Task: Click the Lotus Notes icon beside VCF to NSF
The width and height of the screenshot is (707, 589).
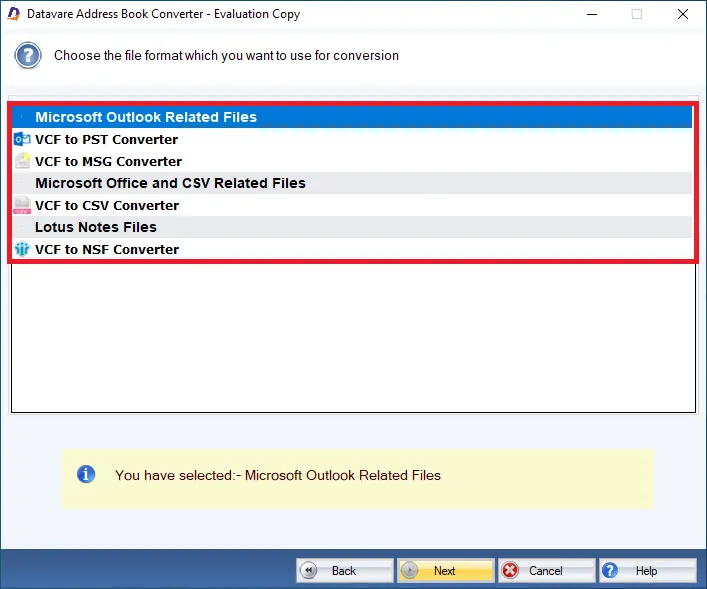Action: (22, 249)
